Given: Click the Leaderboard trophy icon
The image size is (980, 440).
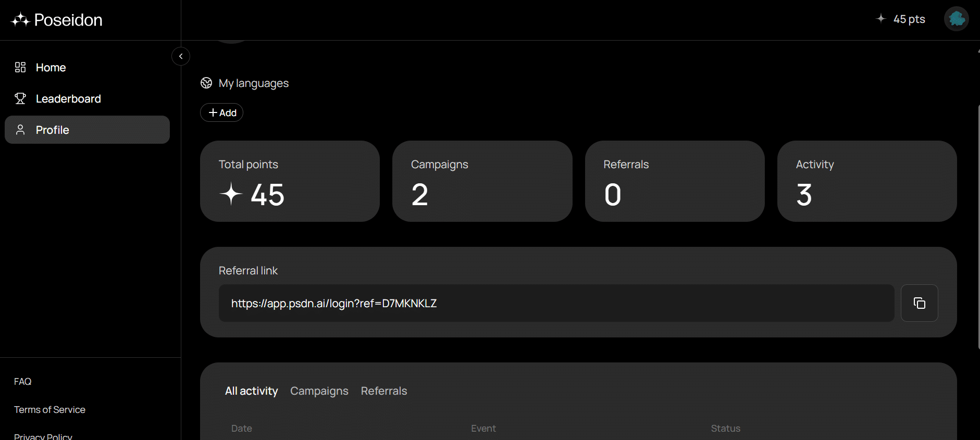Looking at the screenshot, I should pos(20,98).
